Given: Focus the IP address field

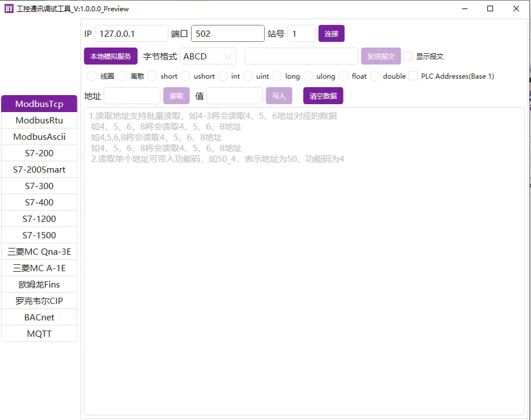Looking at the screenshot, I should pos(131,33).
